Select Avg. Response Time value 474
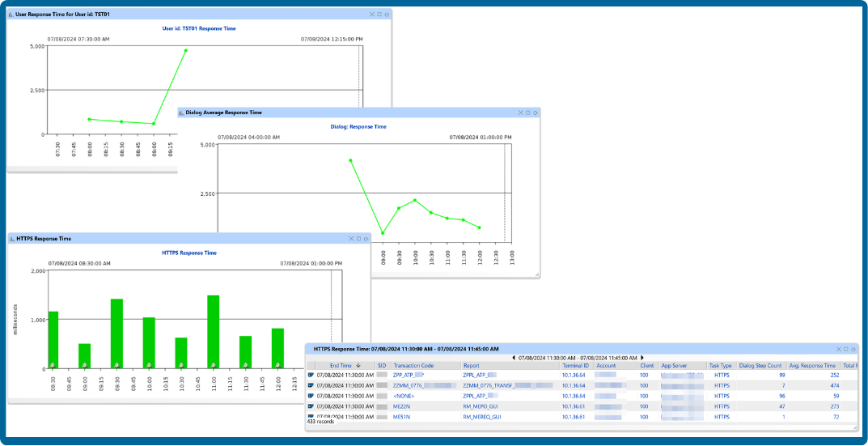Viewport: 868px width, 446px height. 834,385
